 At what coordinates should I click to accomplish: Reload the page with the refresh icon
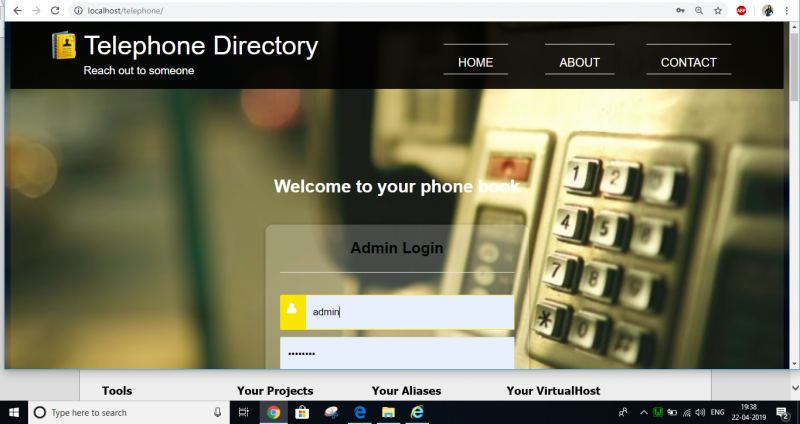tap(55, 10)
